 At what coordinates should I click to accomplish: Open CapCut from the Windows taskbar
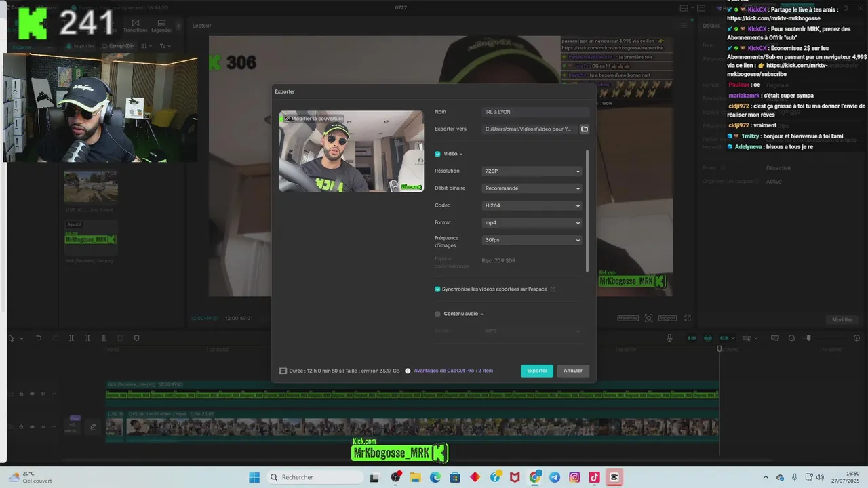pos(614,477)
